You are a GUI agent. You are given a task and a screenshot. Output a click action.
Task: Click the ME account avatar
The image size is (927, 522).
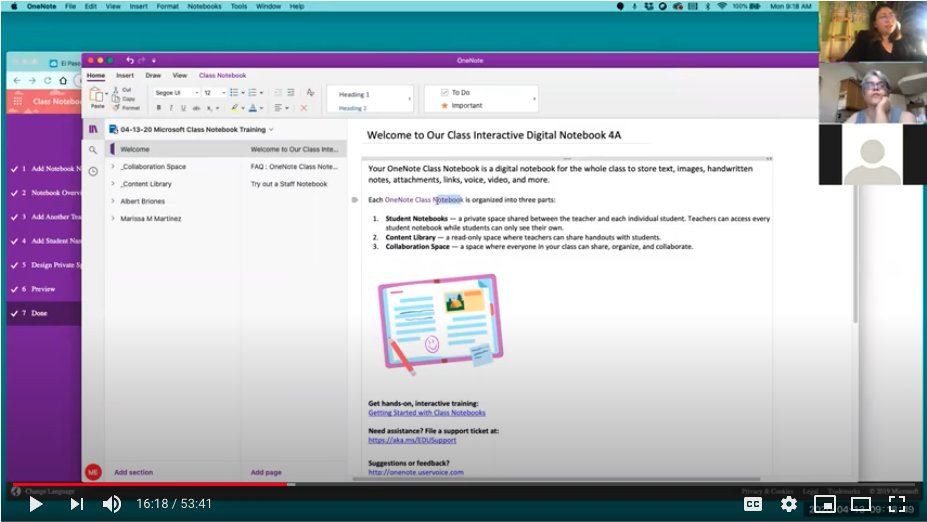(93, 472)
